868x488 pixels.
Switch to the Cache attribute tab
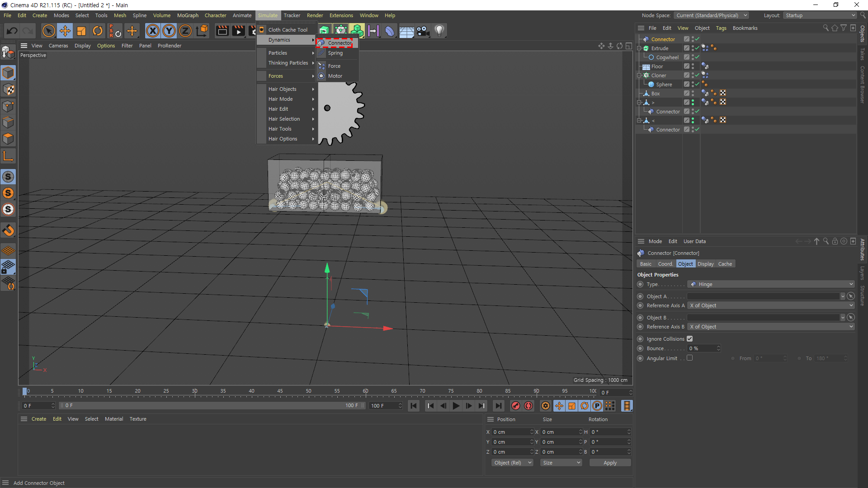click(x=725, y=264)
